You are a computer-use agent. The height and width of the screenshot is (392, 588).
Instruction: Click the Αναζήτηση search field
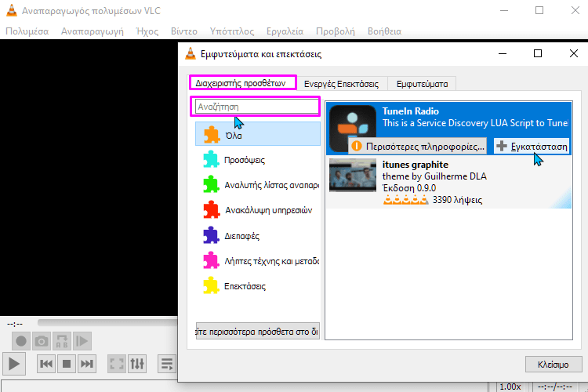257,107
